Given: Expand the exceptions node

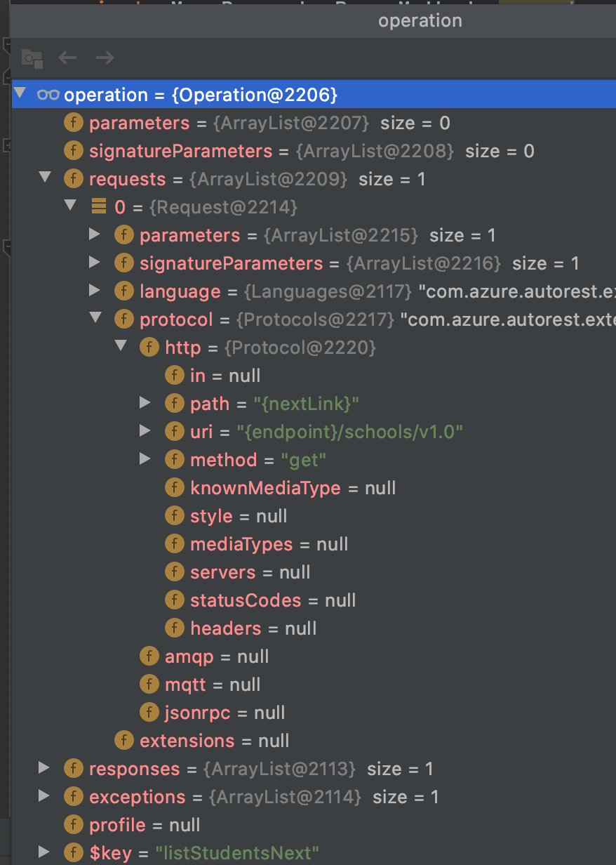Looking at the screenshot, I should (x=45, y=796).
